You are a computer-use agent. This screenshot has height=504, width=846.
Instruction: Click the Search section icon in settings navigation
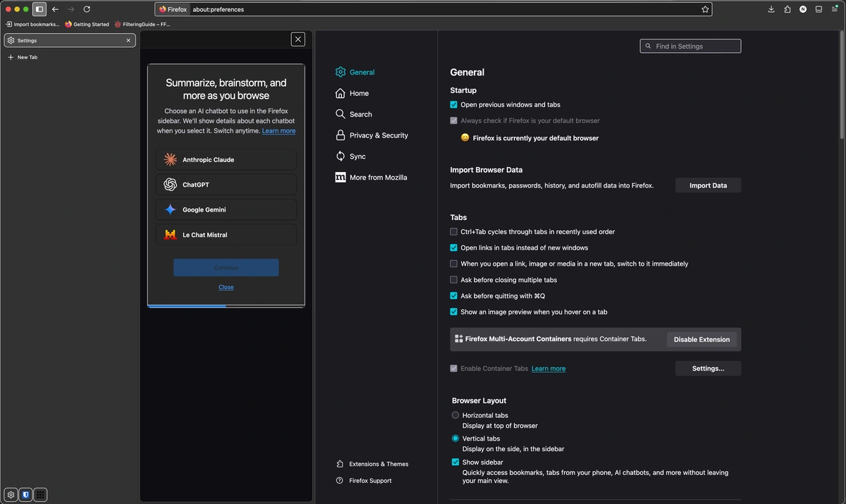[x=340, y=113]
